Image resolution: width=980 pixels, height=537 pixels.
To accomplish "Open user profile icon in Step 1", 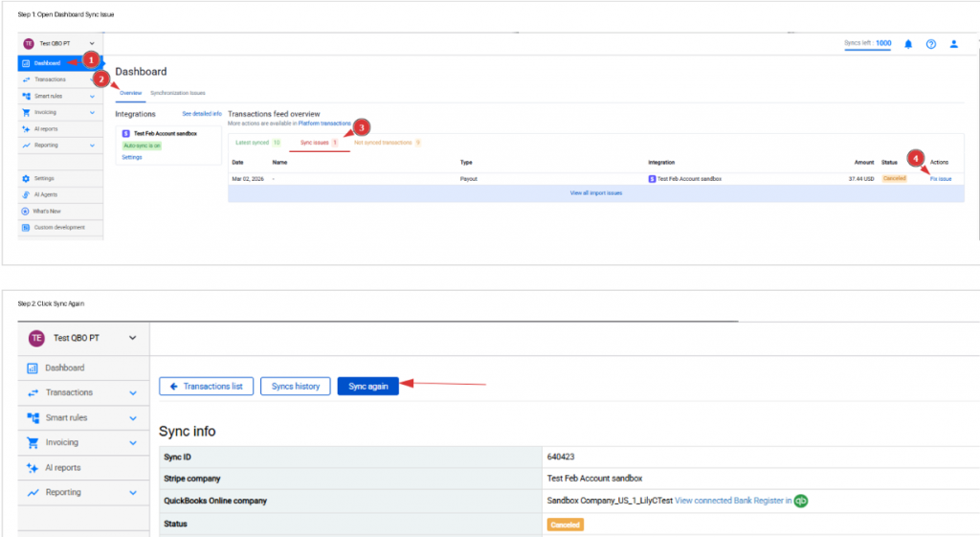I will tap(954, 44).
